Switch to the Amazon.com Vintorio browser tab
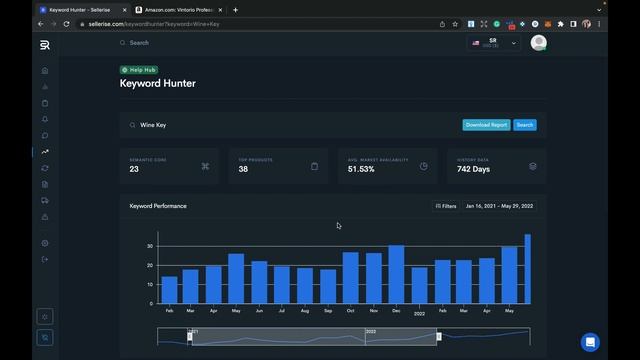 [179, 10]
